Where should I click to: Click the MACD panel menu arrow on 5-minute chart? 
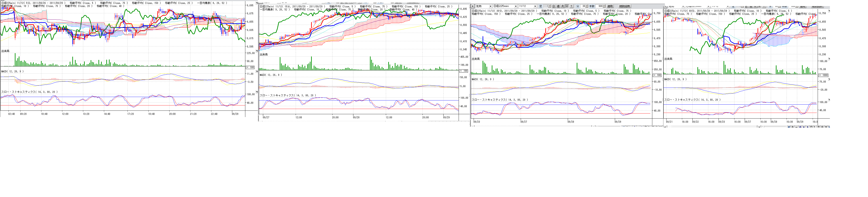pos(257,71)
